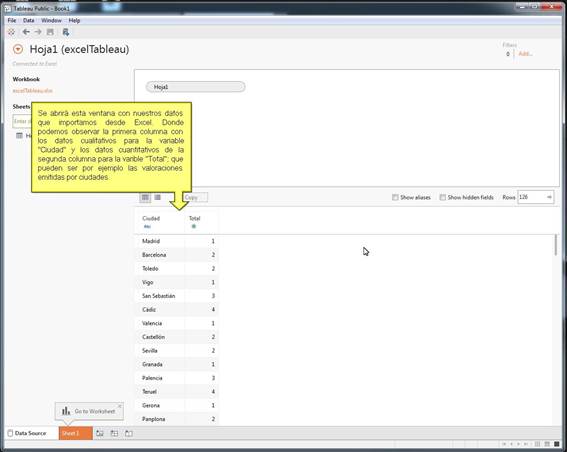Click the first sheet navigation arrow in status bar
Screen dimensions: 567x452
click(x=504, y=444)
